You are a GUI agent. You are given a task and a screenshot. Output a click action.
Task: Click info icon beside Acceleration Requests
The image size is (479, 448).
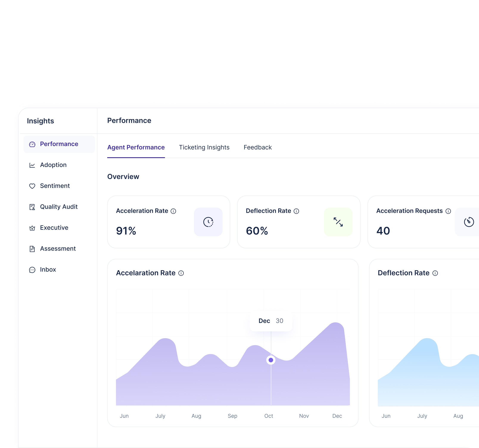[448, 211]
